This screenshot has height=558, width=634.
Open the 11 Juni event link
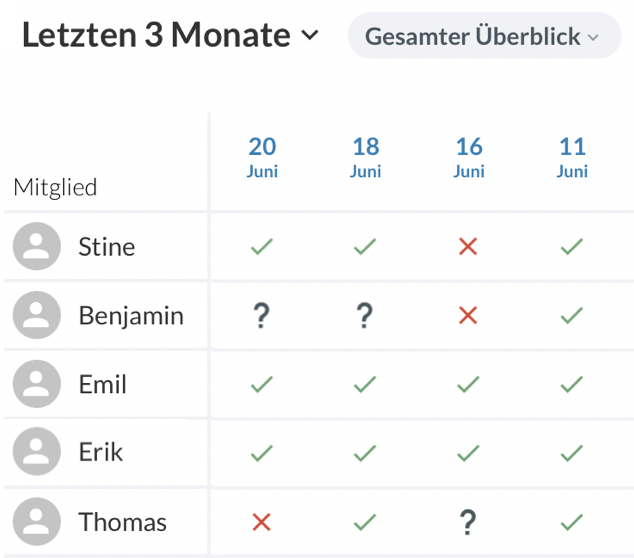click(x=572, y=157)
